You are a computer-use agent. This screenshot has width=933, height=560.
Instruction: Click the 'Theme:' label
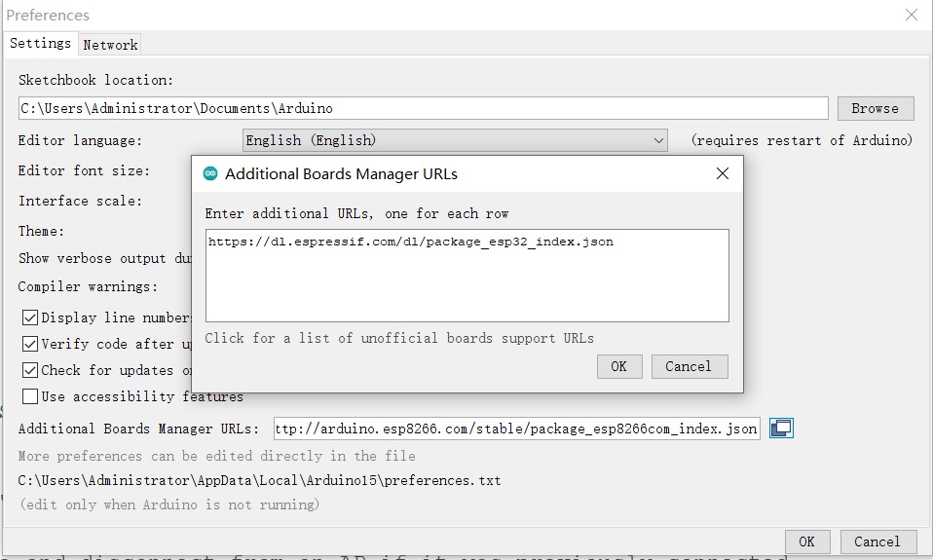click(41, 231)
